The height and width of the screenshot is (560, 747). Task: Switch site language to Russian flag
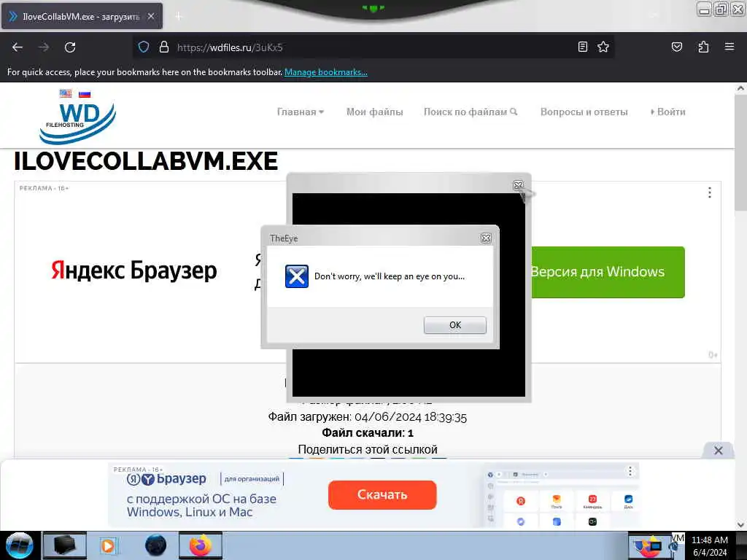(85, 94)
